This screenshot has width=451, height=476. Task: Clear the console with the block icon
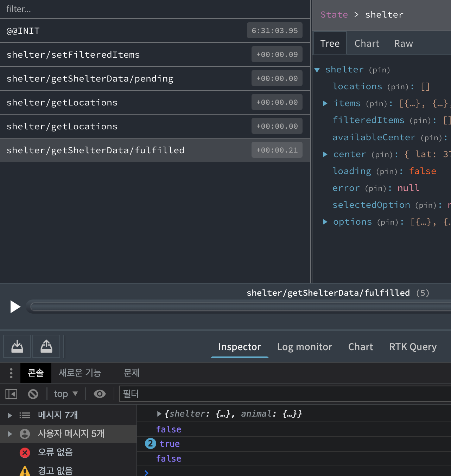(x=33, y=394)
